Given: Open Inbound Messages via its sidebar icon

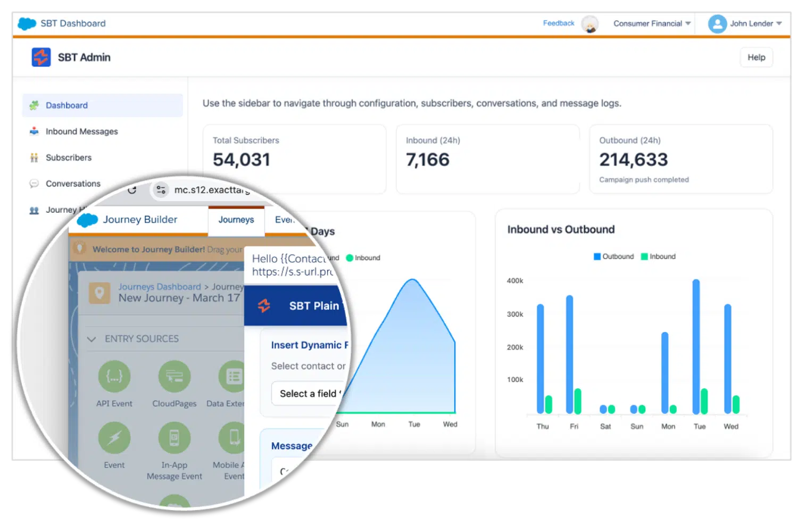Looking at the screenshot, I should pyautogui.click(x=34, y=131).
